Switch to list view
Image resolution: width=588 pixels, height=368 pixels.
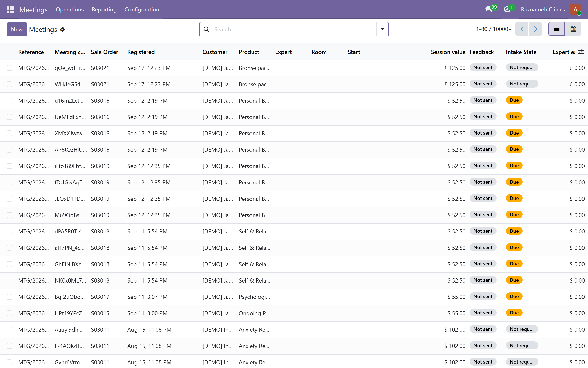pyautogui.click(x=556, y=29)
